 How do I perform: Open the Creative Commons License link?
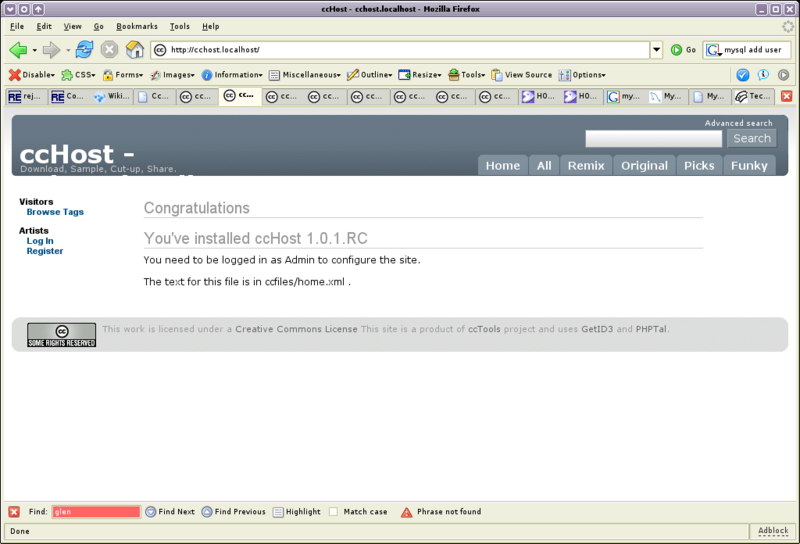(x=296, y=329)
